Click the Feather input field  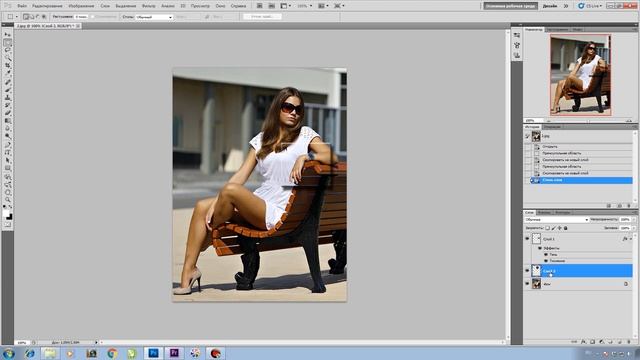[81, 17]
